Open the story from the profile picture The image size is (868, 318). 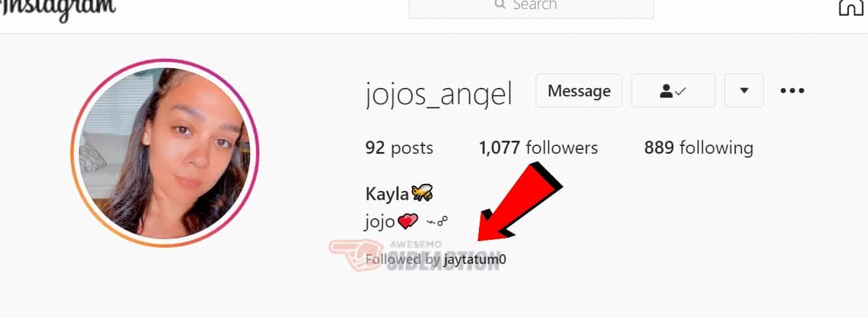(165, 153)
